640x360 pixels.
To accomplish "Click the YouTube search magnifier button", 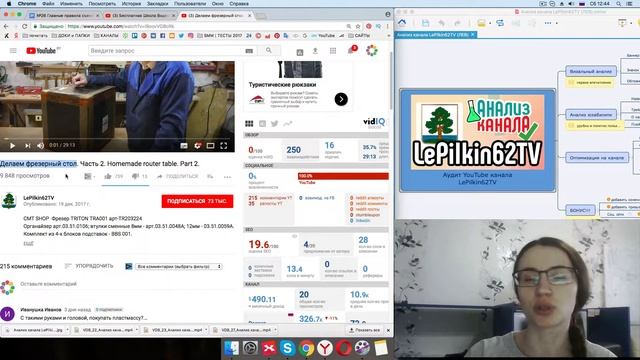I will pyautogui.click(x=269, y=51).
